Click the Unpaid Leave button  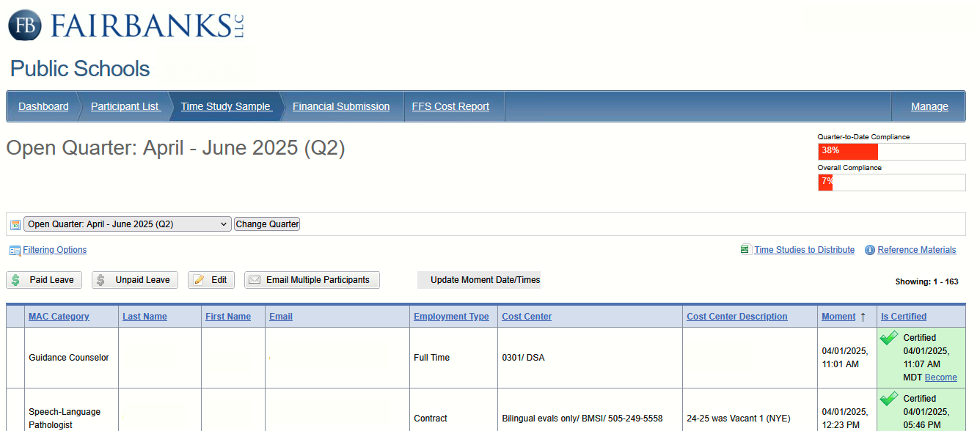pos(135,280)
